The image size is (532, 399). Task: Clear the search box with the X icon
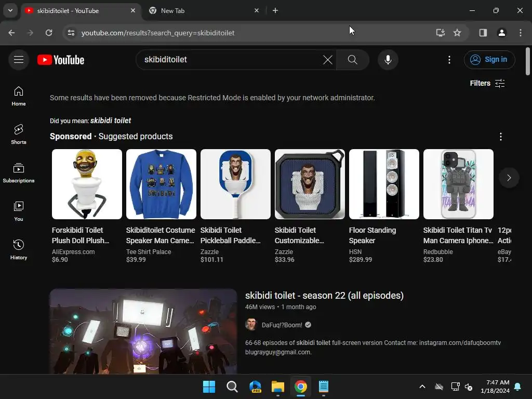pos(327,60)
